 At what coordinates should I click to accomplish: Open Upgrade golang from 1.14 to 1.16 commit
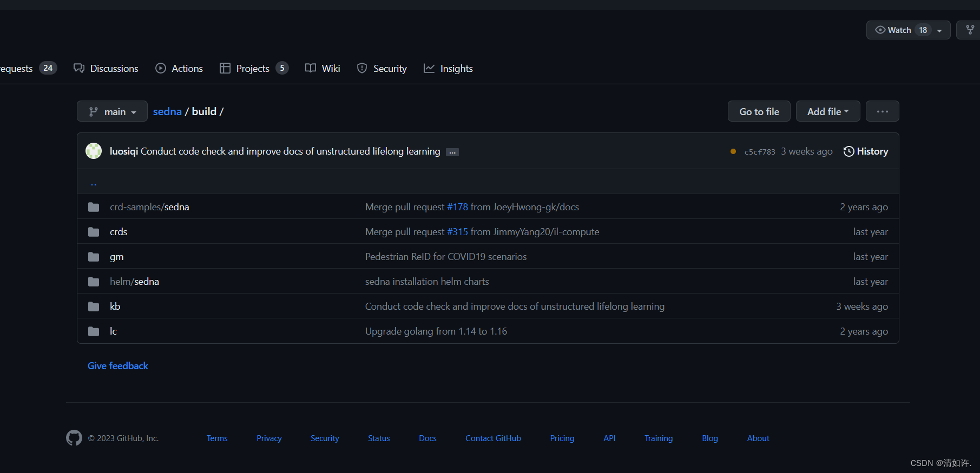(x=436, y=331)
